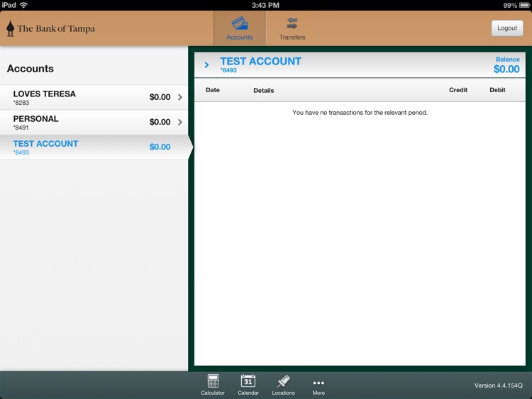Select the PERSONAL account row
The width and height of the screenshot is (532, 399).
[94, 123]
